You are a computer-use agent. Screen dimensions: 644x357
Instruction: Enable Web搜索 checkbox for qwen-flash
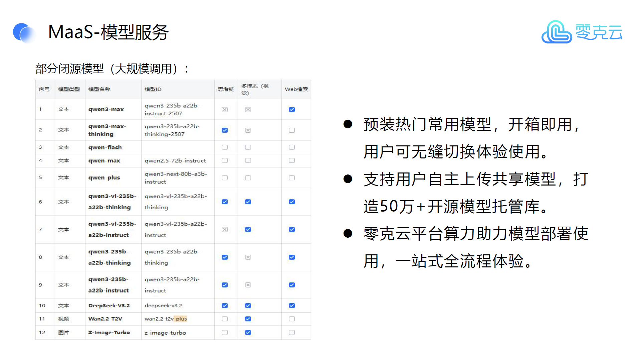tap(292, 147)
